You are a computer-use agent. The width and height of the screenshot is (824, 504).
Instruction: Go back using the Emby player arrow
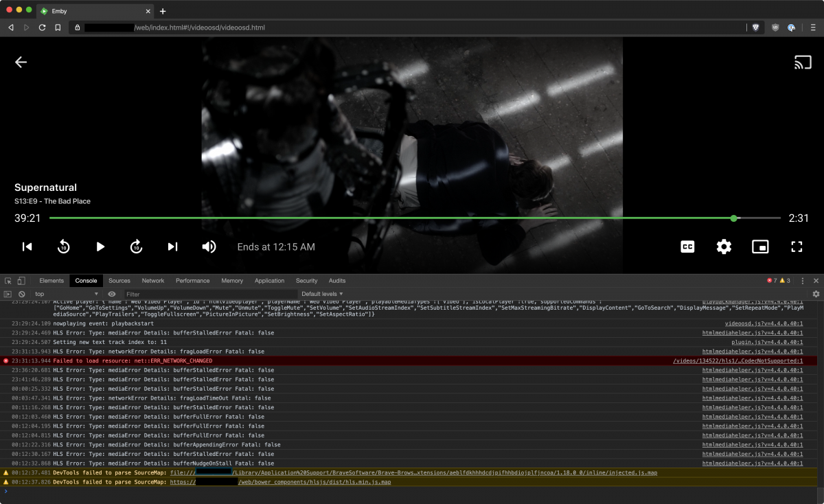(21, 62)
